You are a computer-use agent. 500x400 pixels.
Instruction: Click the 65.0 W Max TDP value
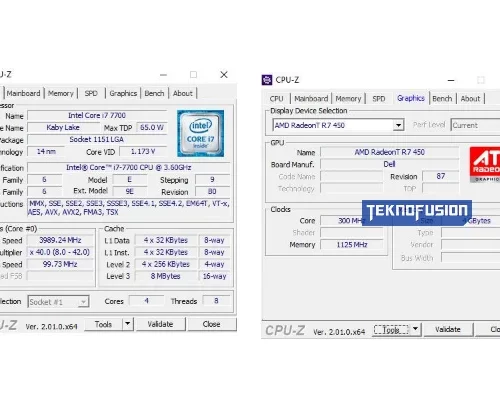152,127
